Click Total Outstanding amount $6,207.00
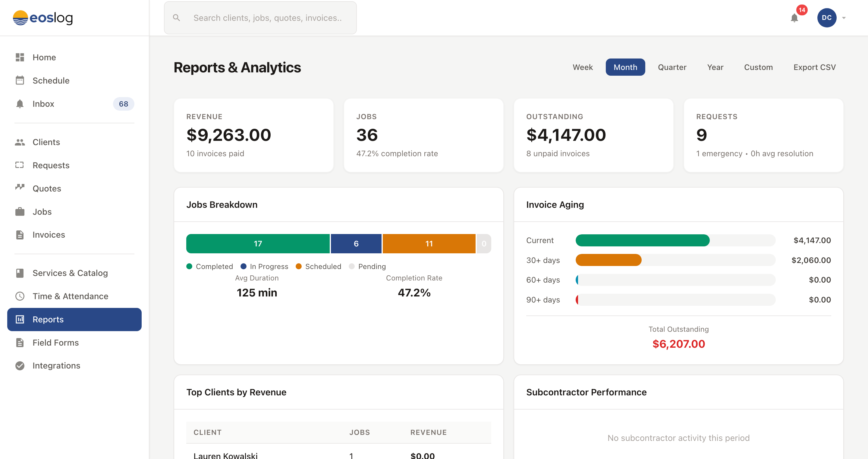This screenshot has height=459, width=868. (679, 344)
